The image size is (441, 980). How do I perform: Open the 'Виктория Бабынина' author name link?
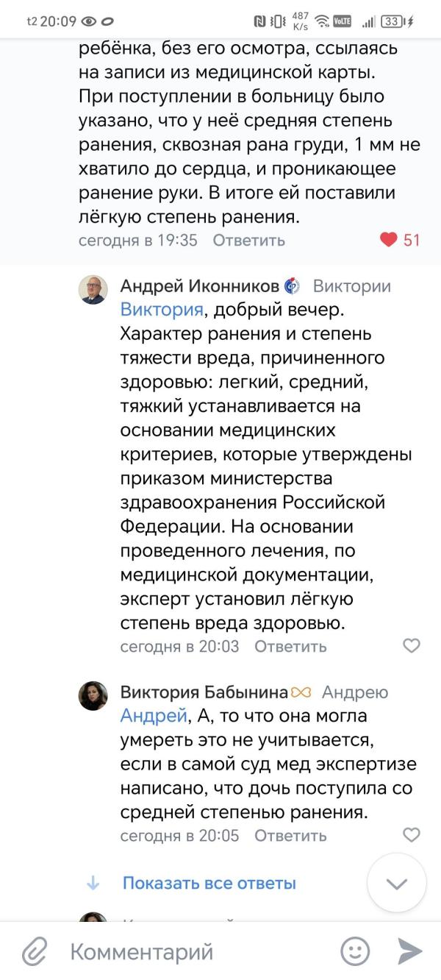point(205,692)
